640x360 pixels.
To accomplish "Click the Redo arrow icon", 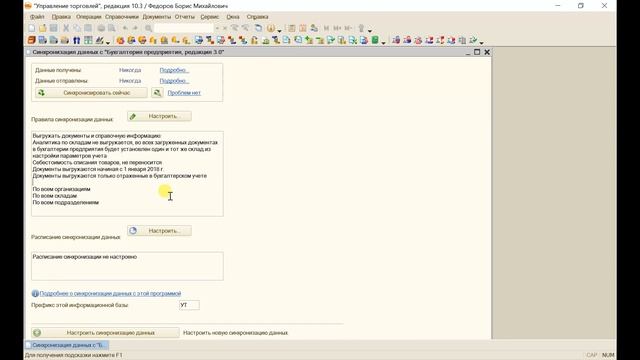I will [x=135, y=28].
